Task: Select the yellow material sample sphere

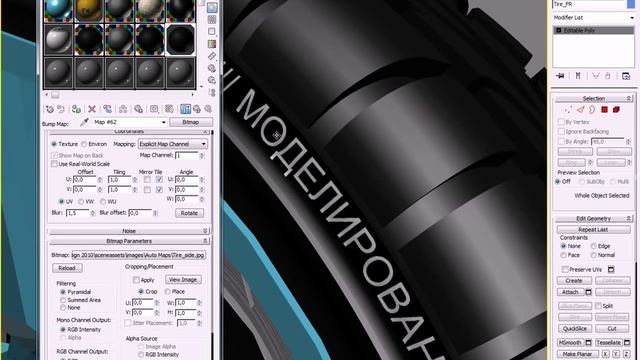Action: point(89,11)
